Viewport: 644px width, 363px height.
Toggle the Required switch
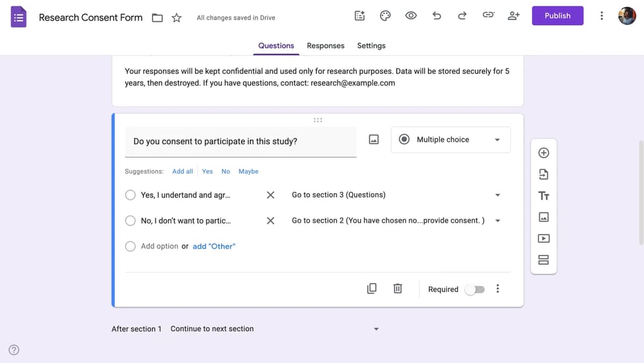[x=475, y=290]
